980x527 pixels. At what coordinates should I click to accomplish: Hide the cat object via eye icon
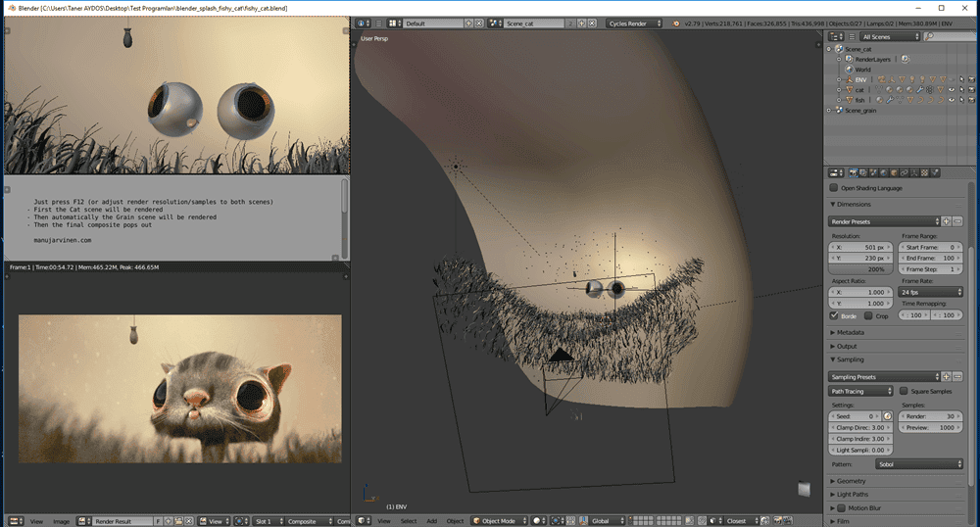[x=950, y=89]
